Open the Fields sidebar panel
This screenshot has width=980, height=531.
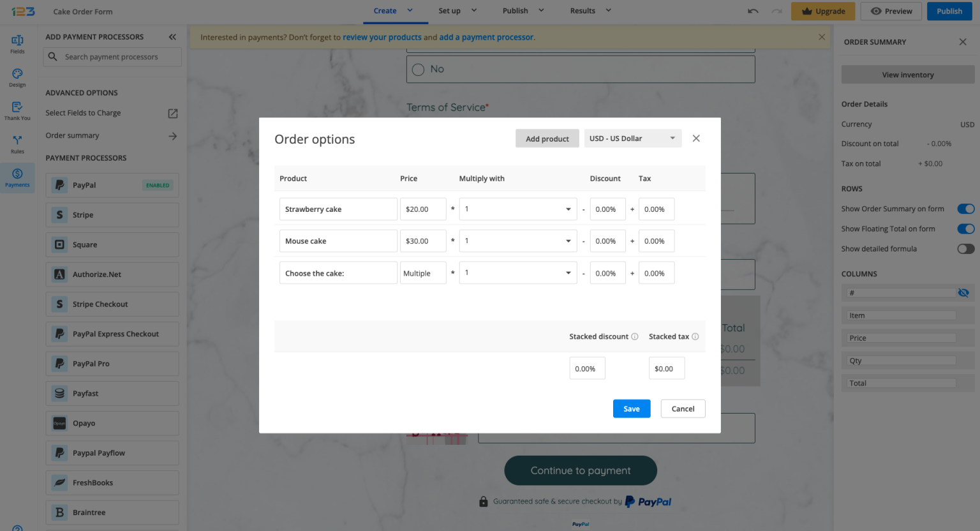17,44
